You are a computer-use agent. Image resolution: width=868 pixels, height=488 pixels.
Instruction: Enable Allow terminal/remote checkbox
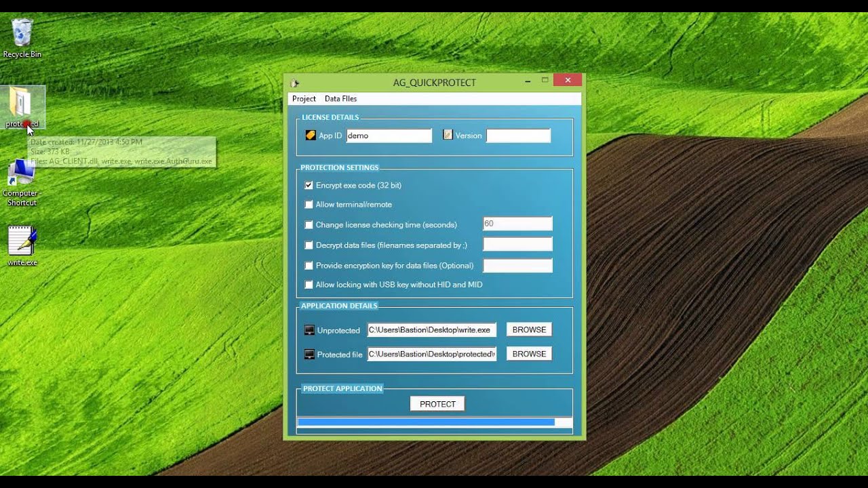(x=309, y=204)
